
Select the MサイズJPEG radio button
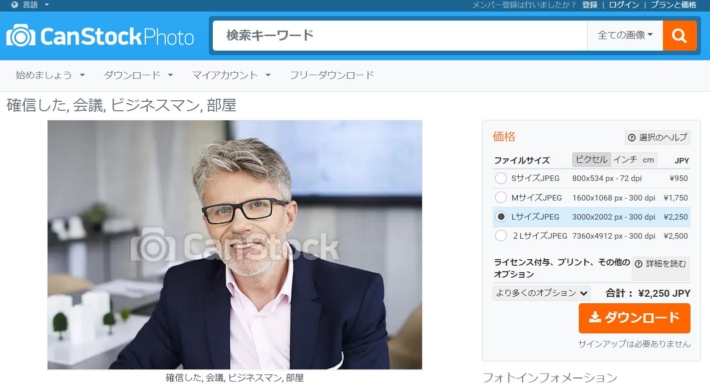pos(500,197)
